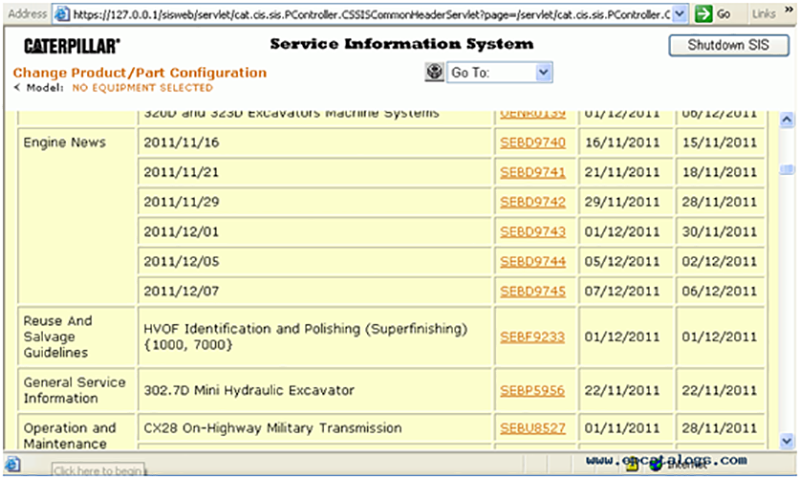
Task: Click the Shutdown SIS button
Action: point(729,45)
